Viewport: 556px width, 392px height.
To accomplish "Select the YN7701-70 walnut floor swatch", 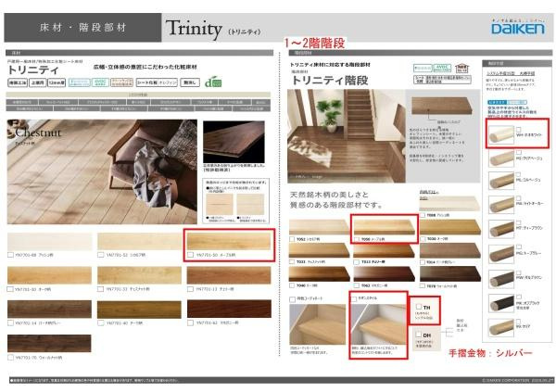I will coord(49,344).
